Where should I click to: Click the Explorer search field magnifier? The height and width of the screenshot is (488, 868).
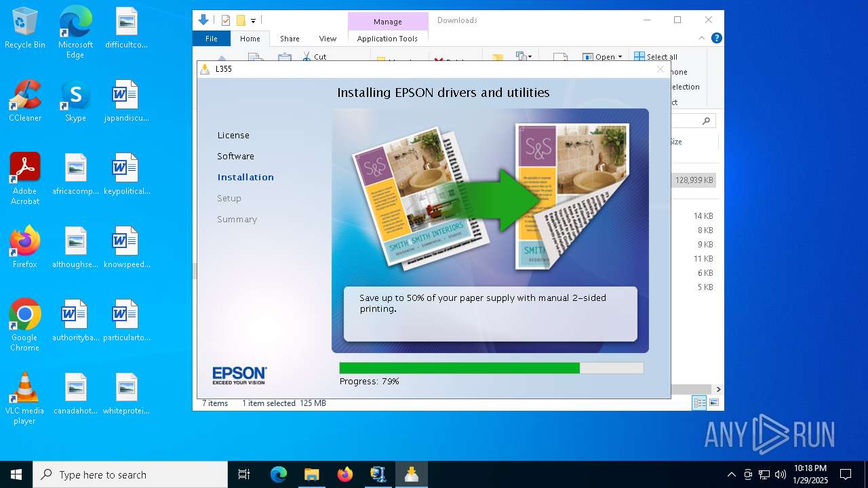pyautogui.click(x=706, y=121)
